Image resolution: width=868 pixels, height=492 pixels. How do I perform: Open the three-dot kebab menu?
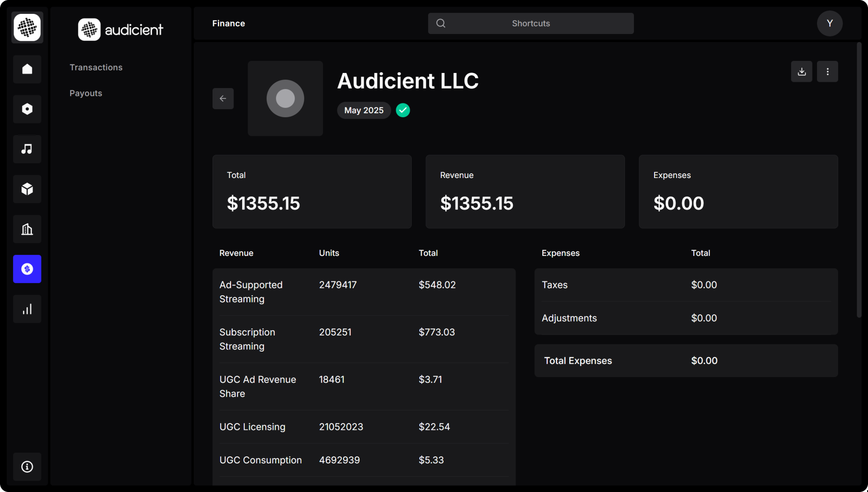coord(827,71)
